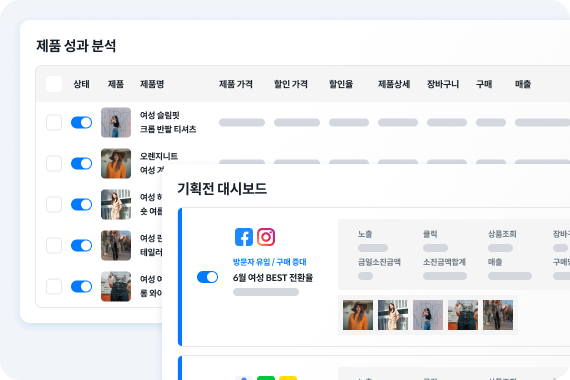Select denim pants image in campaign product strip

point(463,315)
